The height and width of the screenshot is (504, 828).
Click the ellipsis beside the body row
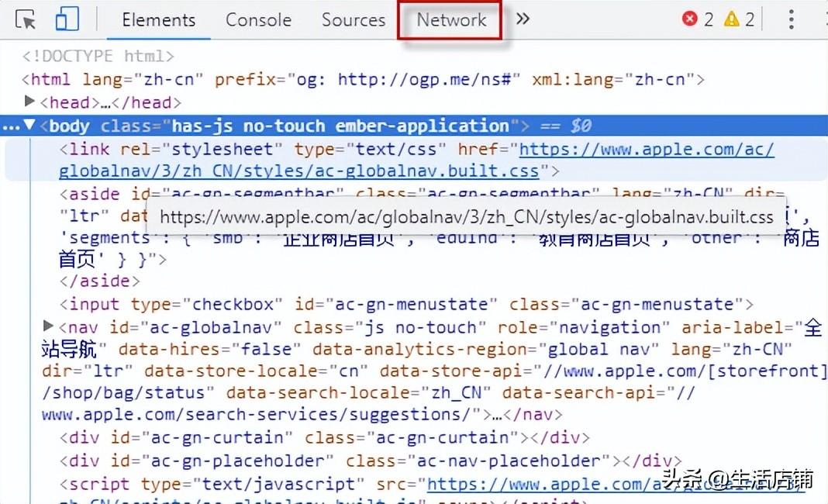[11, 127]
